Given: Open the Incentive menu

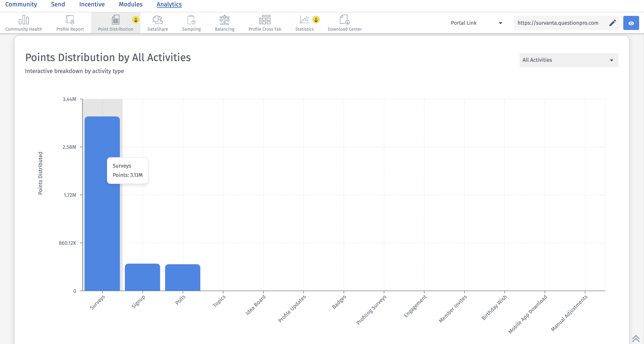Looking at the screenshot, I should coord(92,4).
